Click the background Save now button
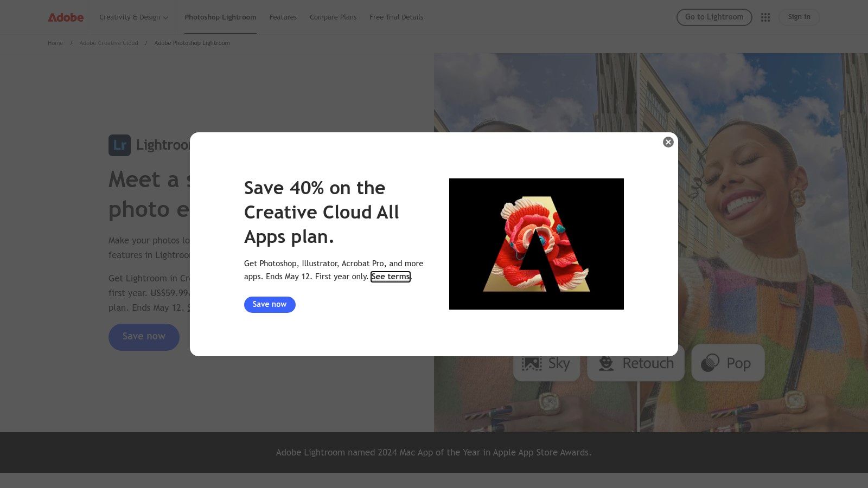This screenshot has height=488, width=868. (144, 337)
